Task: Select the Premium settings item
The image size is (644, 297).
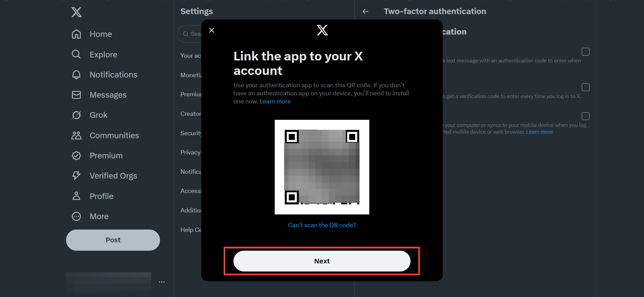Action: 191,94
